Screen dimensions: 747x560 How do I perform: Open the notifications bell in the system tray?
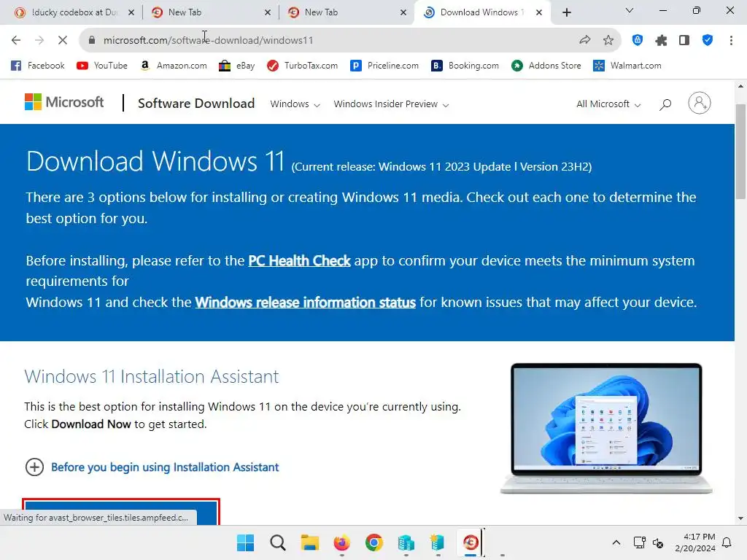[x=727, y=542]
